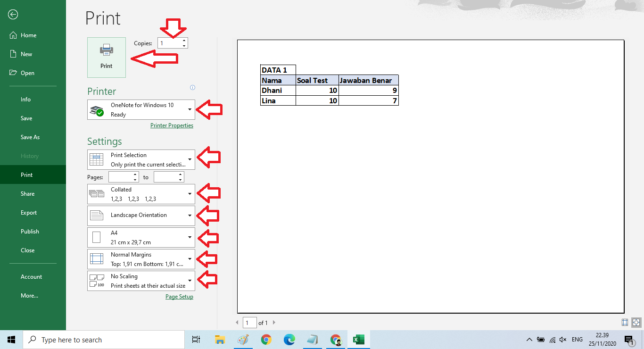Open the Page Setup dialog

tap(179, 296)
